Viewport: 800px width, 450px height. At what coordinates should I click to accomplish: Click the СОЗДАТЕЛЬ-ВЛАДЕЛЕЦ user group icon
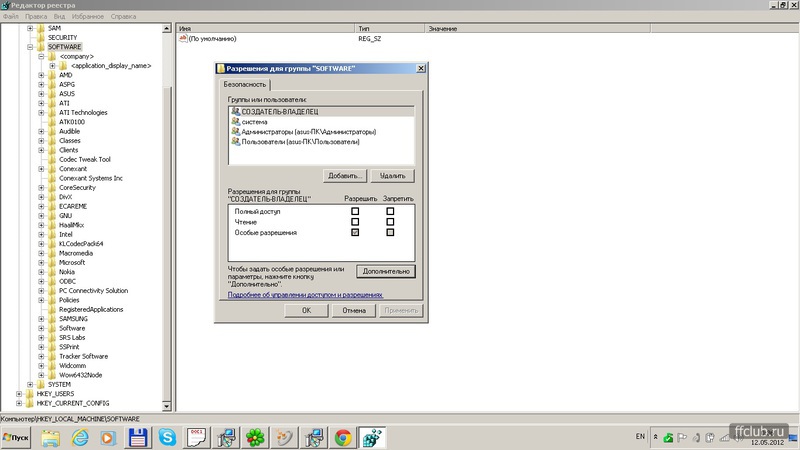click(x=235, y=111)
